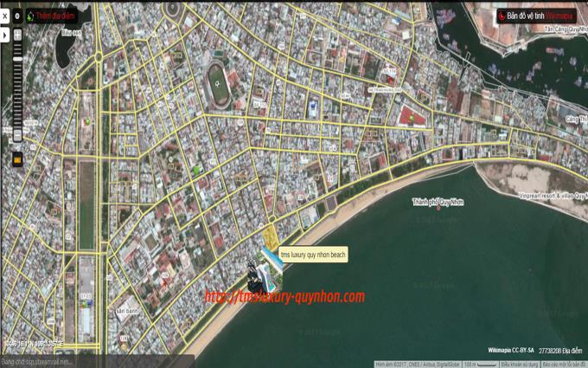Click Thêm địa điểm to add a place
This screenshot has height=368, width=588.
click(x=50, y=16)
